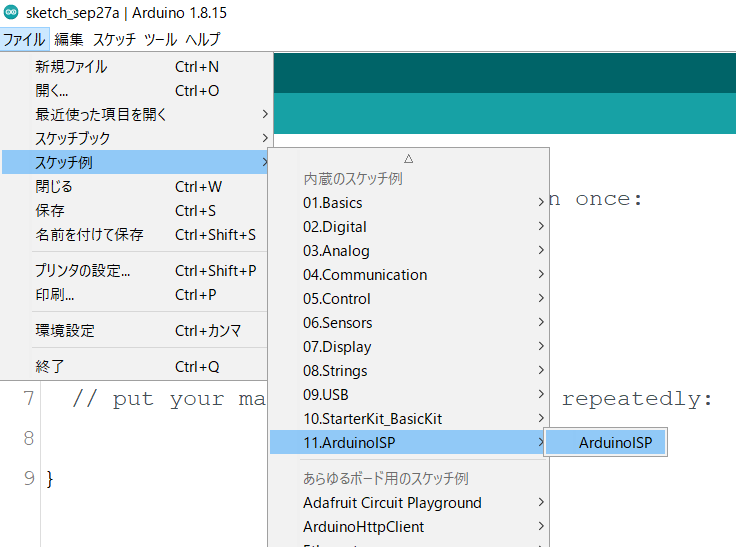This screenshot has width=736, height=547.
Task: Open the 編集 menu
Action: (x=68, y=39)
